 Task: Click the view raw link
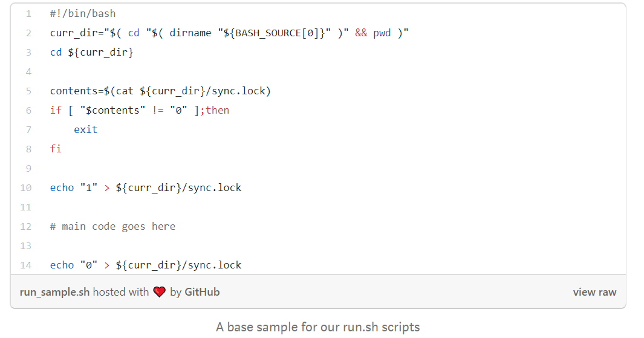[594, 292]
